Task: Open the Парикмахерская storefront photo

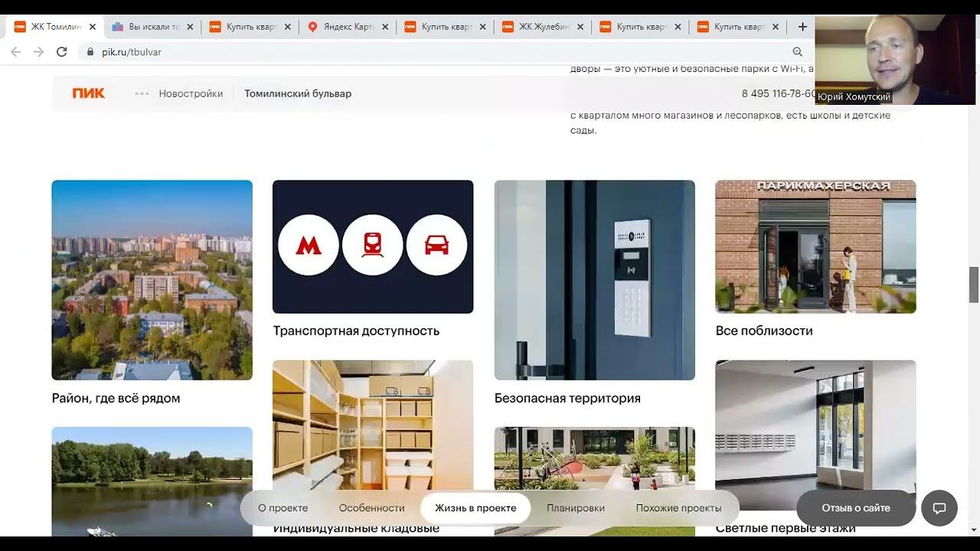Action: [x=815, y=246]
